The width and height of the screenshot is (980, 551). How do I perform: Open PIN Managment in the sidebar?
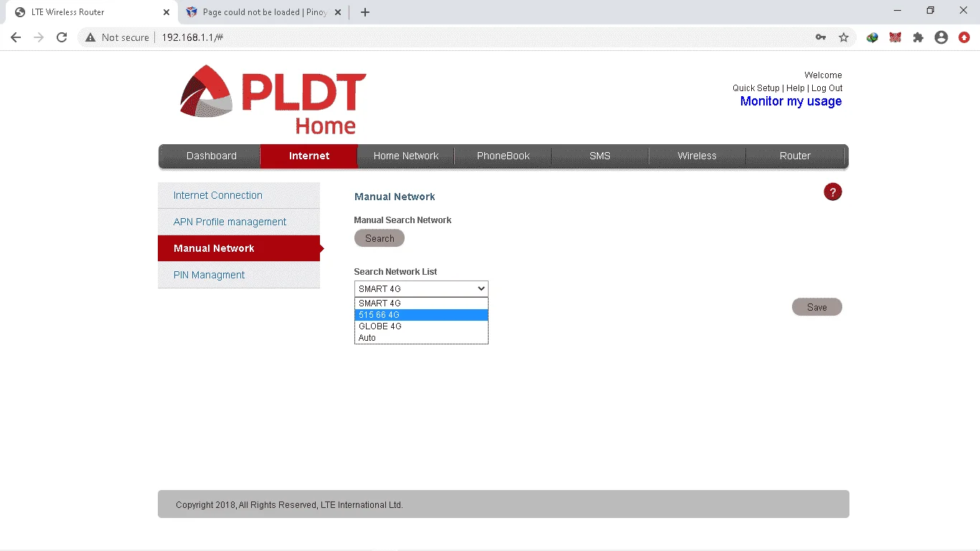(x=239, y=275)
